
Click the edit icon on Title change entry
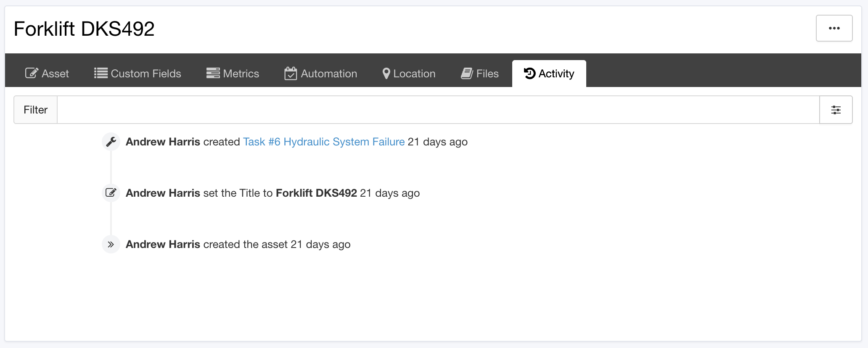pos(111,193)
